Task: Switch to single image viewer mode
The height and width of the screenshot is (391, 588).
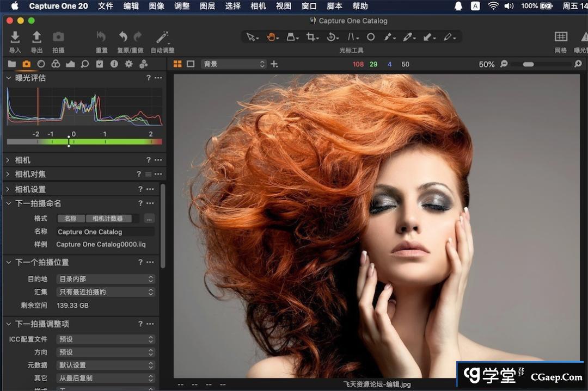Action: click(191, 64)
